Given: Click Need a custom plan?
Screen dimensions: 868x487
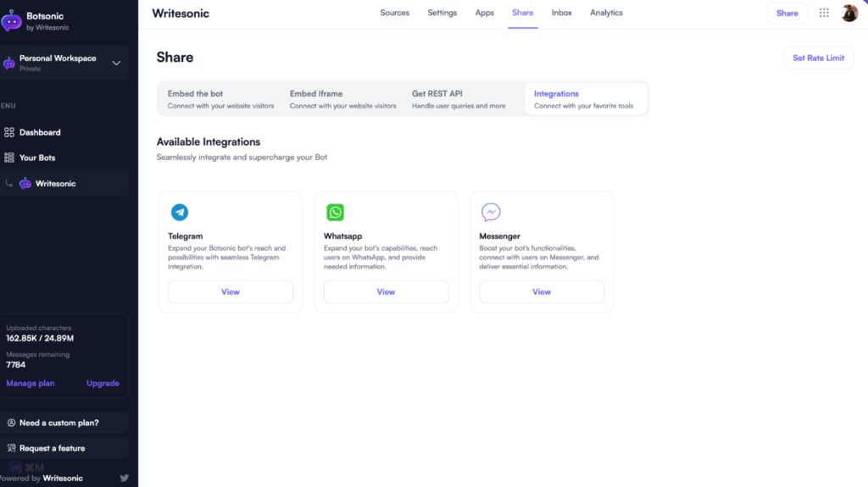Looking at the screenshot, I should [64, 423].
